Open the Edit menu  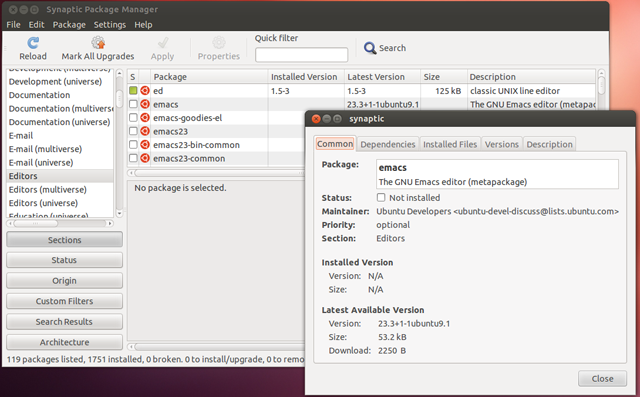(x=36, y=24)
